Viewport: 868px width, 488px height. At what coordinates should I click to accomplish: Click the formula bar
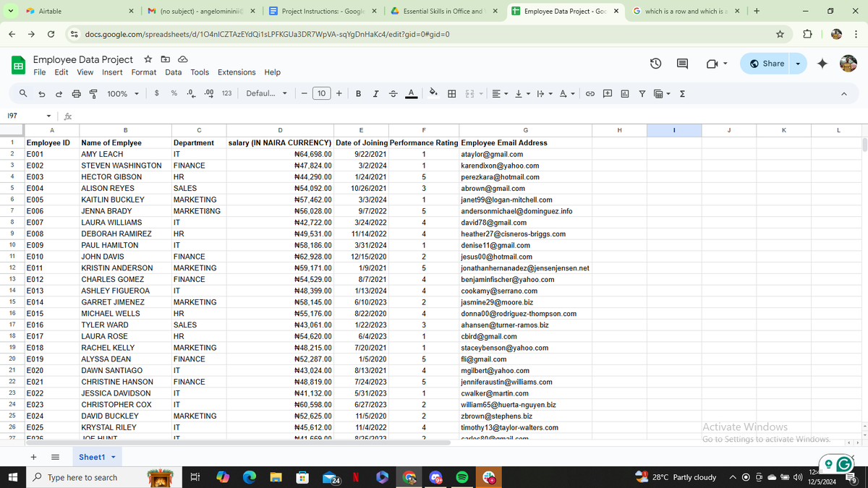point(463,116)
